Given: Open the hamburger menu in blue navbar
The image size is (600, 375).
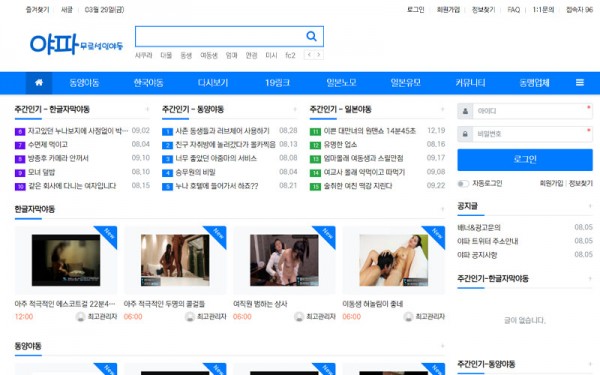Looking at the screenshot, I should click(x=580, y=83).
